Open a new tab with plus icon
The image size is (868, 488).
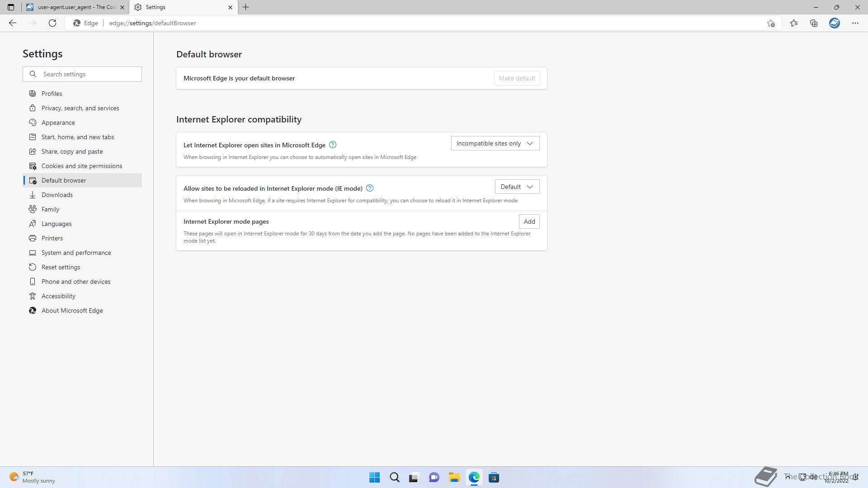coord(246,7)
